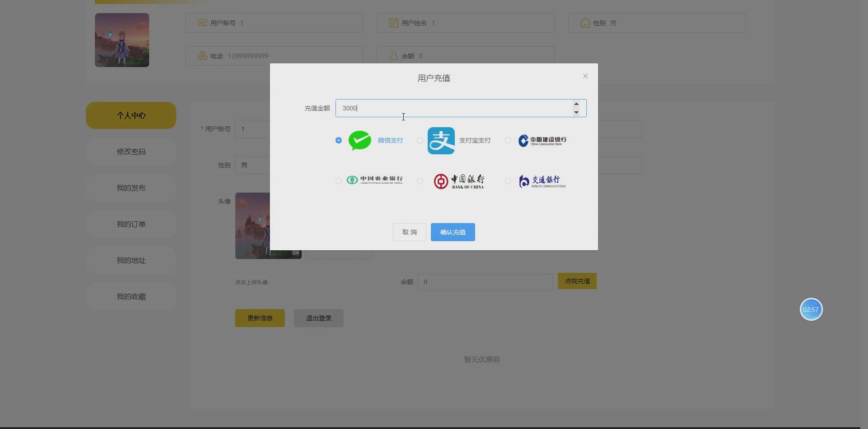Click the ID card icon by 用户账号

coord(203,23)
